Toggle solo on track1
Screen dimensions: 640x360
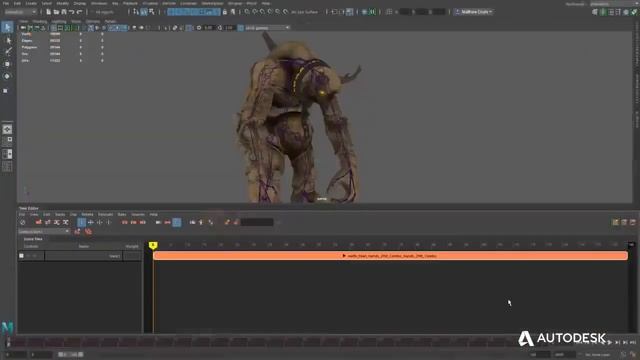(x=35, y=256)
